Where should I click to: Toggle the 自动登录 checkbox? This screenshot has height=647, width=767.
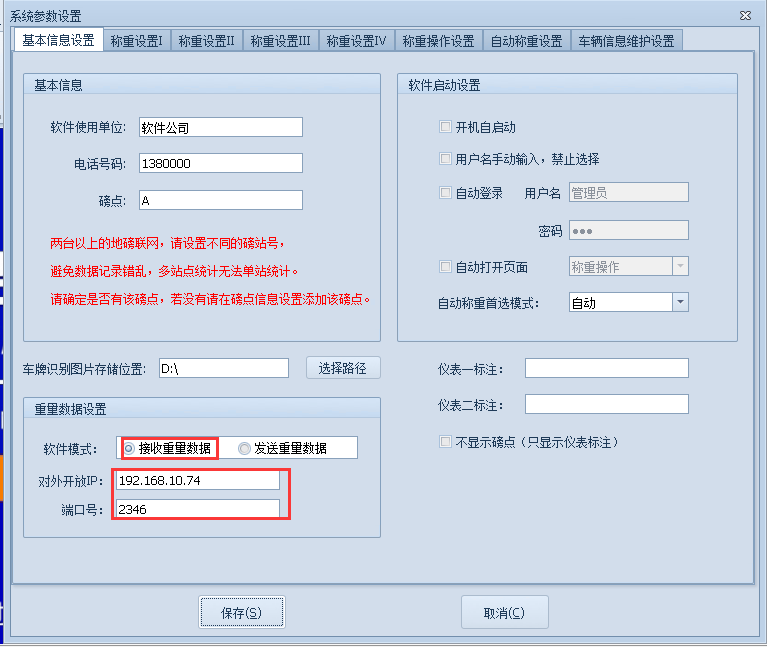tap(446, 194)
